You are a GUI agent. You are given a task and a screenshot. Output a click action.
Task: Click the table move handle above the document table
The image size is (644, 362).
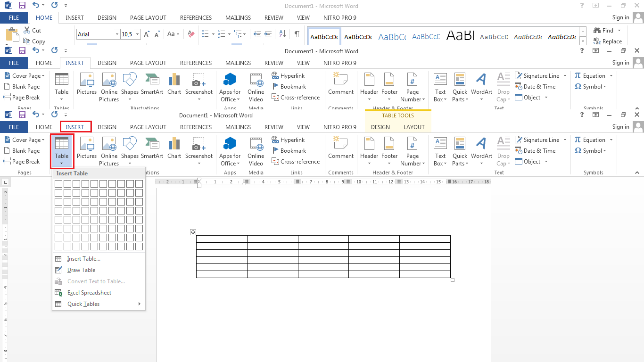(x=193, y=232)
